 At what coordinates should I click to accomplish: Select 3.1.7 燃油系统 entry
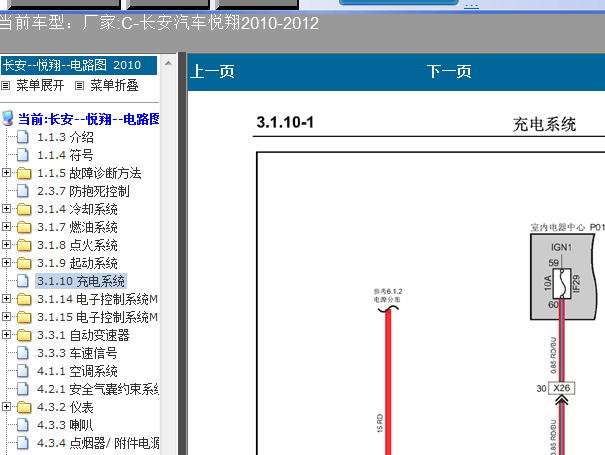click(77, 227)
